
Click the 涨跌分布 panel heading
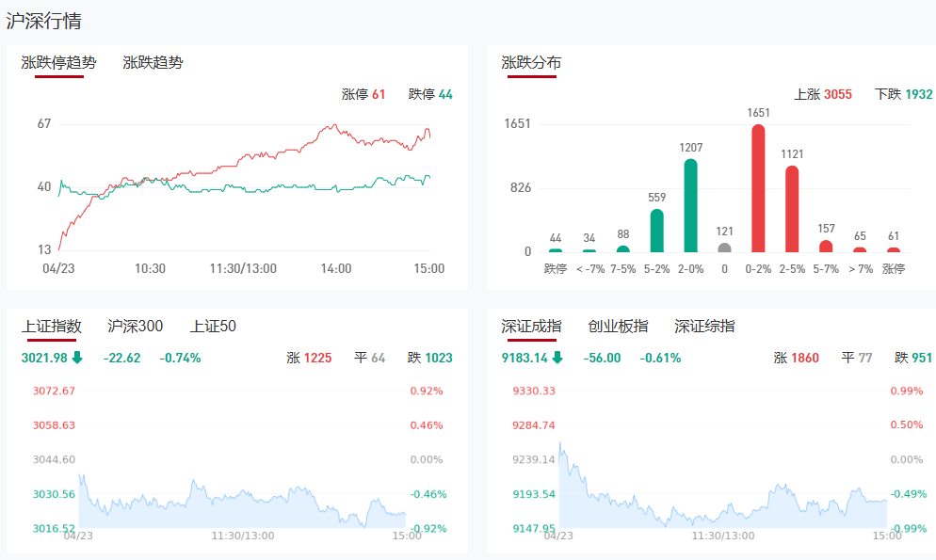tap(531, 63)
